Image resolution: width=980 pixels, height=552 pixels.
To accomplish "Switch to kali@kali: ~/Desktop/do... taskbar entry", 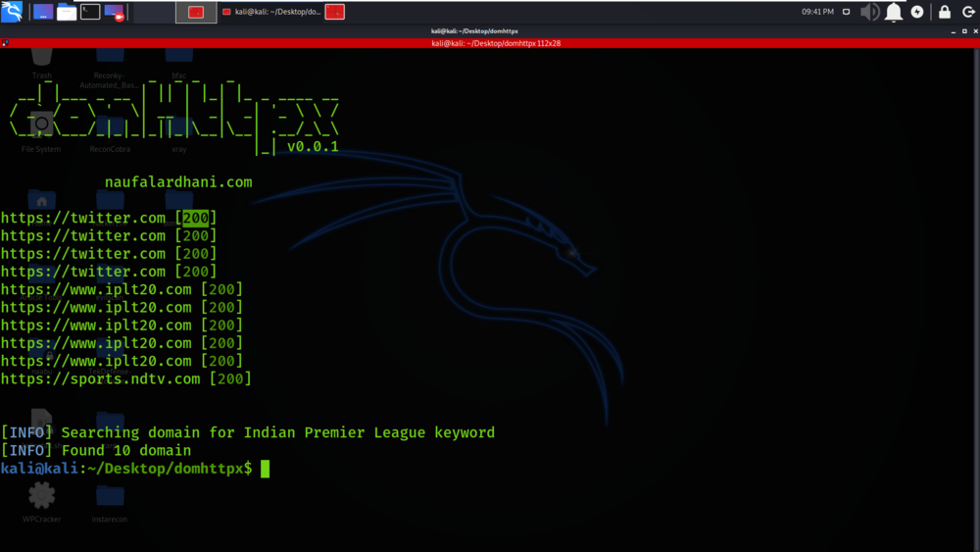I will pyautogui.click(x=272, y=12).
